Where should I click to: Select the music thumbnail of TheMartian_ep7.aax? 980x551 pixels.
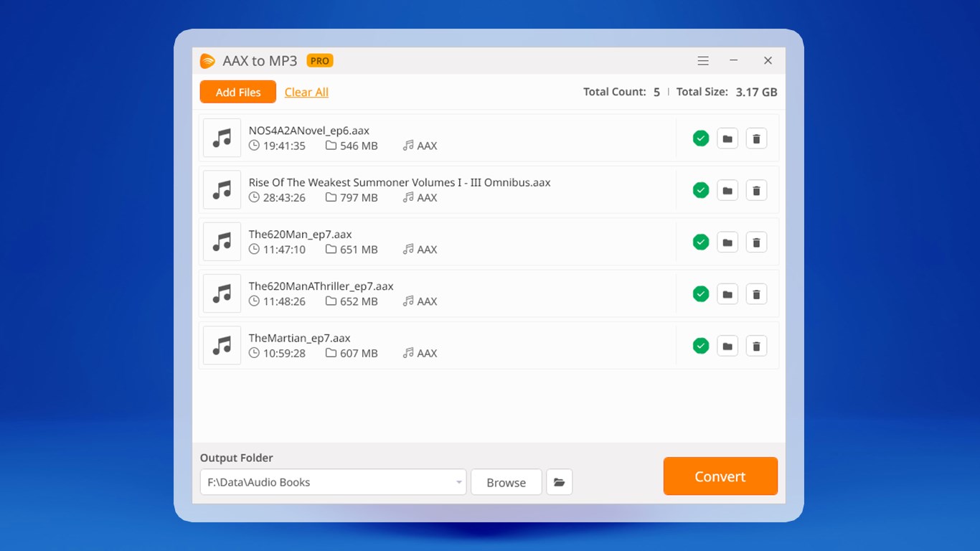pos(222,346)
